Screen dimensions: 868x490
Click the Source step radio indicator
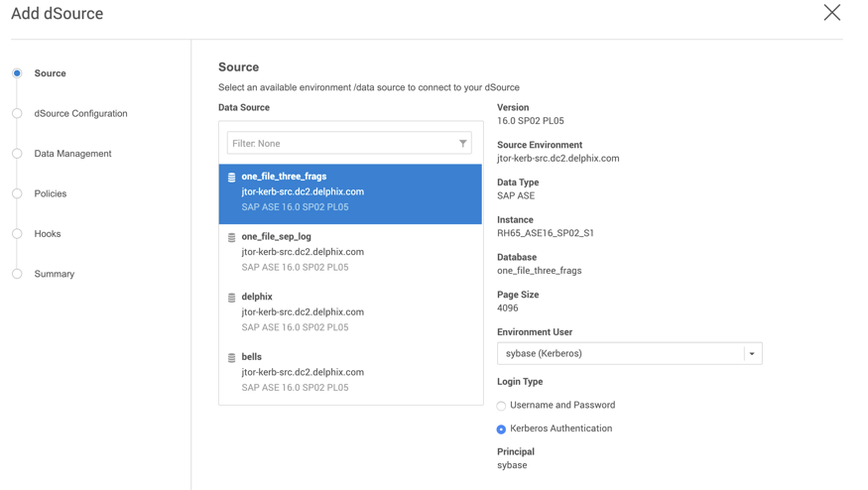point(17,73)
